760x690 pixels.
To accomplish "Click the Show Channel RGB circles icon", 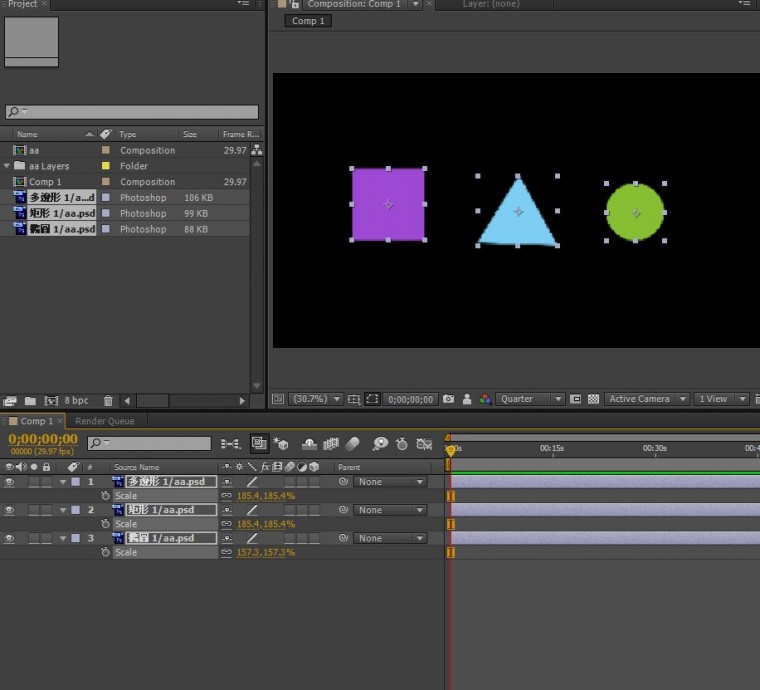I will point(485,399).
